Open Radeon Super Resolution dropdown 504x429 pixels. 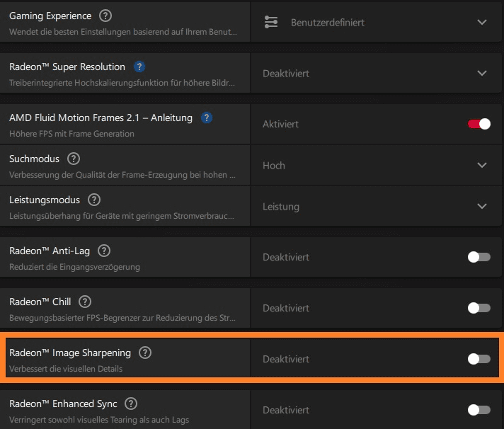tap(482, 73)
